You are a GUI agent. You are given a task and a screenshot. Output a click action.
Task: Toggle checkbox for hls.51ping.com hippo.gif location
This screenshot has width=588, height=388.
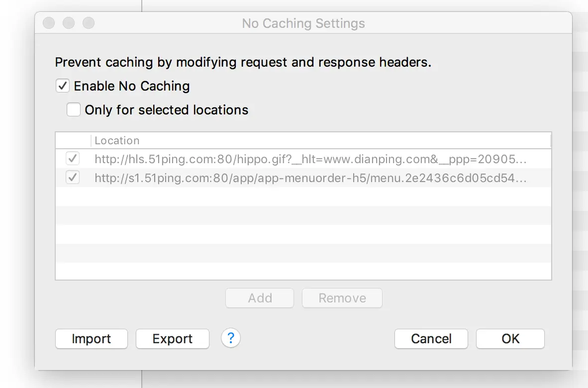click(x=73, y=159)
